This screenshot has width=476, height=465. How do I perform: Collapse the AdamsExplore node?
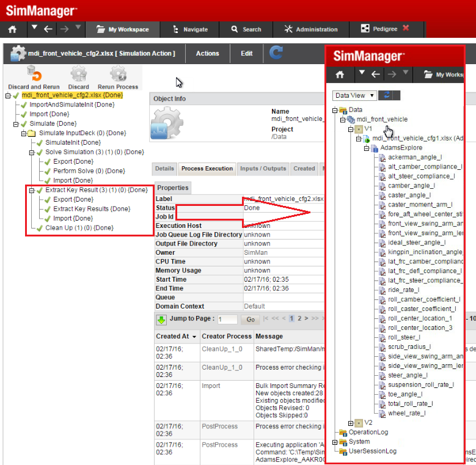pos(366,148)
